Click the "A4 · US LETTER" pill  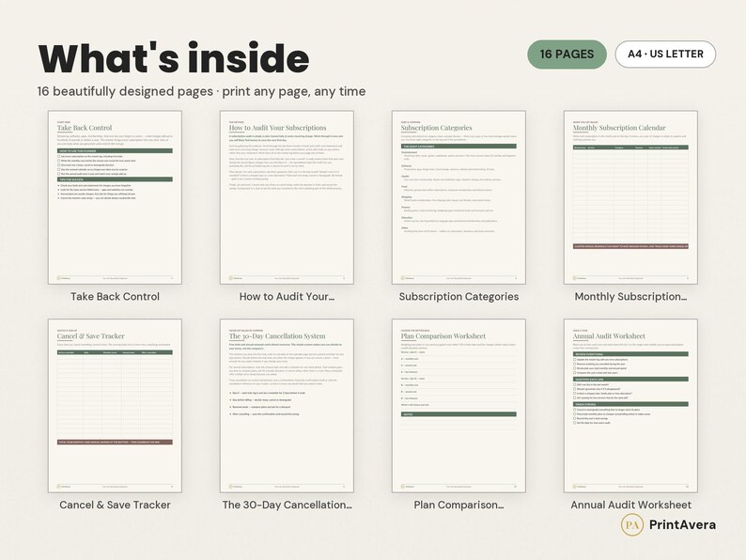[665, 54]
